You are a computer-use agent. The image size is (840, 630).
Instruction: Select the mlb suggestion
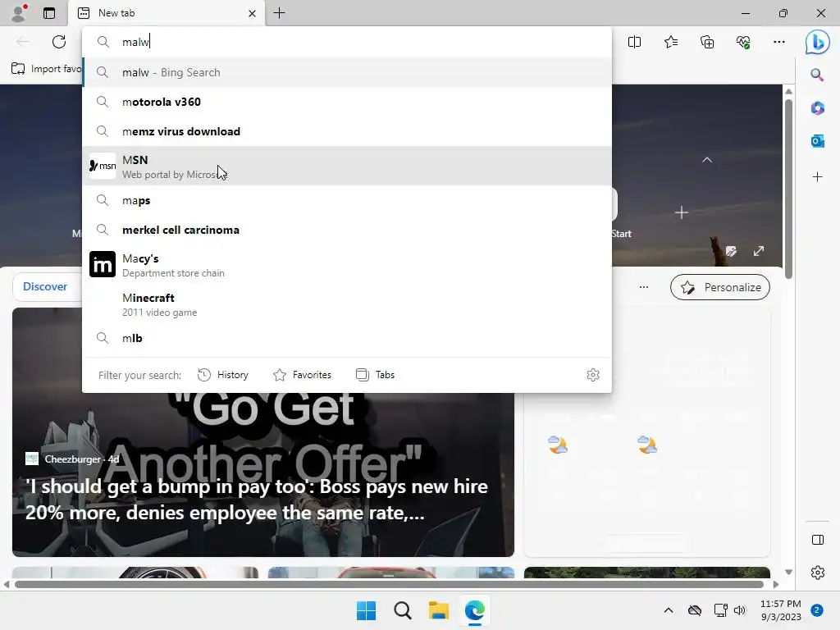pyautogui.click(x=347, y=338)
